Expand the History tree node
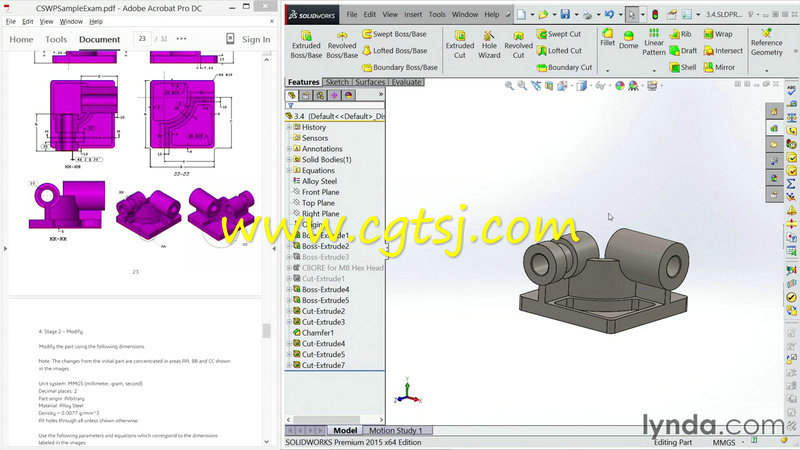Screen dimensions: 800x450 [289, 127]
